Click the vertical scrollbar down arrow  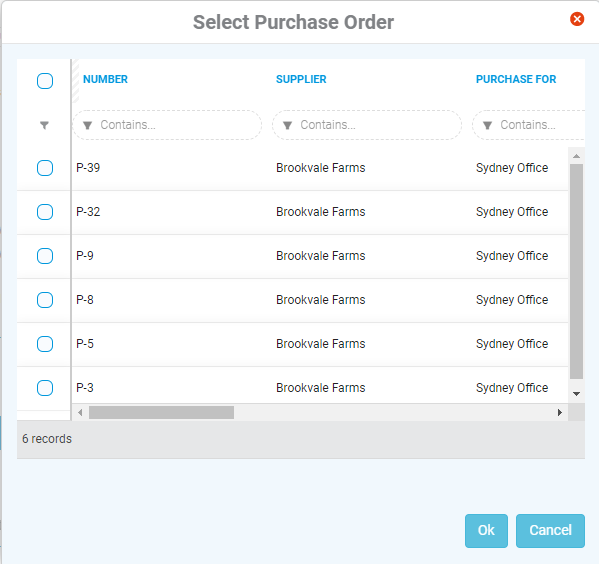(576, 394)
